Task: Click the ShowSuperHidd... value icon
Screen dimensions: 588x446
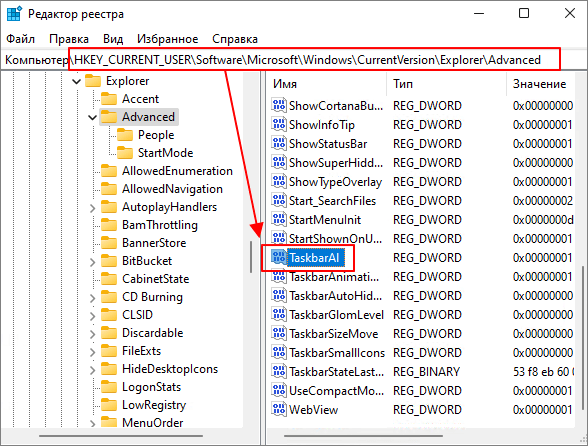Action: pyautogui.click(x=279, y=162)
